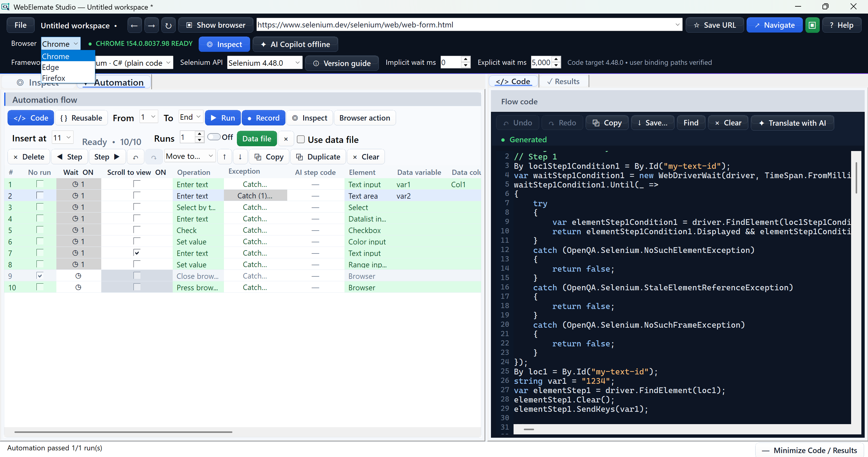Viewport: 868px width, 457px height.
Task: Redo step change in the automation toolbar
Action: [x=154, y=157]
